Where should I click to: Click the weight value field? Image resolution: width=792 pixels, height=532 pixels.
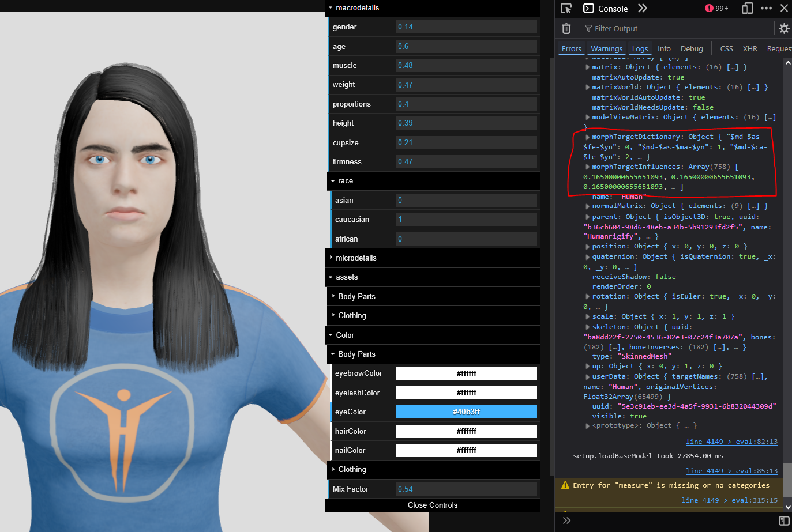click(x=466, y=85)
